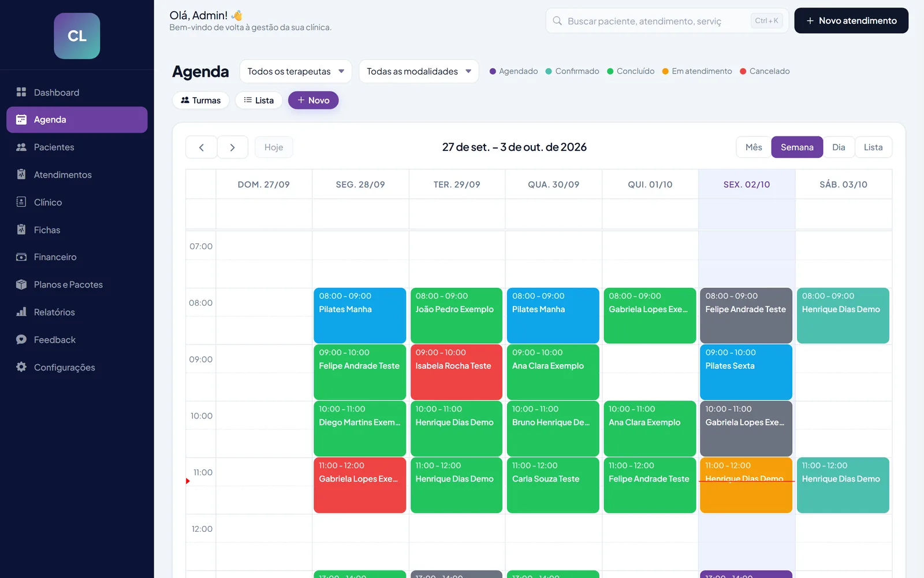Image resolution: width=924 pixels, height=578 pixels.
Task: Click the Atendimentos clipboard icon
Action: (21, 174)
